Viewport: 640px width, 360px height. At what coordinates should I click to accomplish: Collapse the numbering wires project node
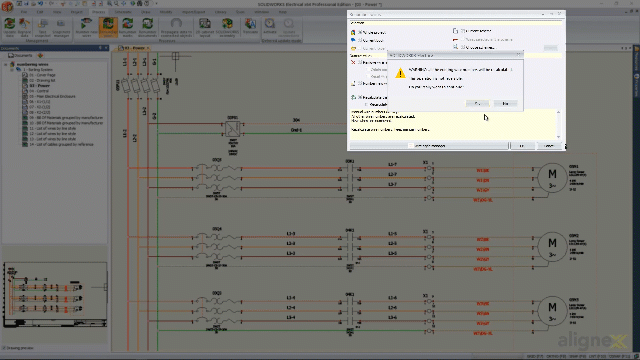(x=6, y=64)
